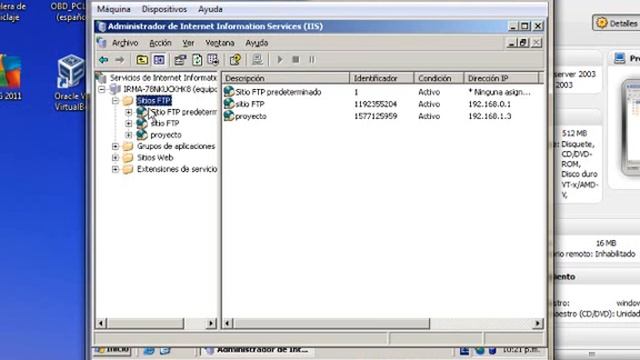Open Properties via the toolbar icon

click(x=180, y=60)
